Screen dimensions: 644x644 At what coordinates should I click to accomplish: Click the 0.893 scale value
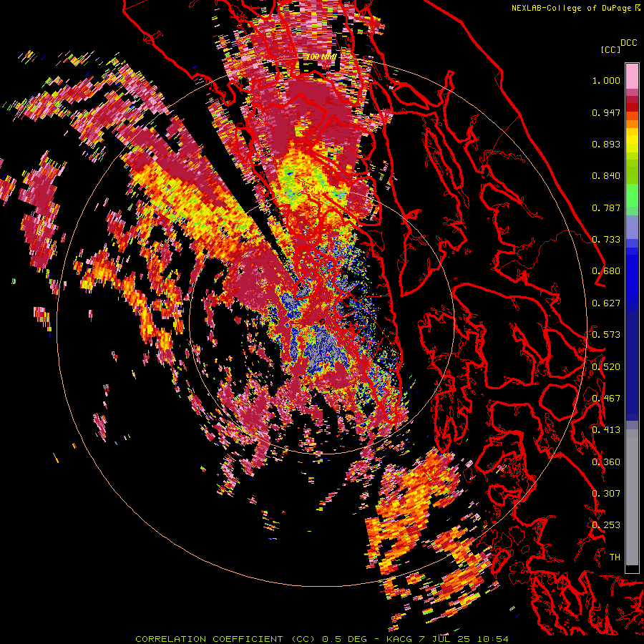[606, 144]
